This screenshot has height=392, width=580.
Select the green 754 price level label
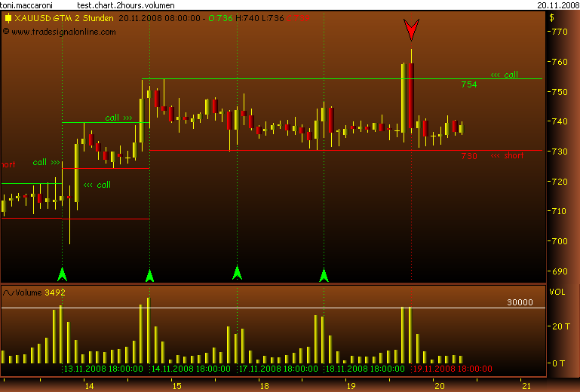[x=468, y=85]
